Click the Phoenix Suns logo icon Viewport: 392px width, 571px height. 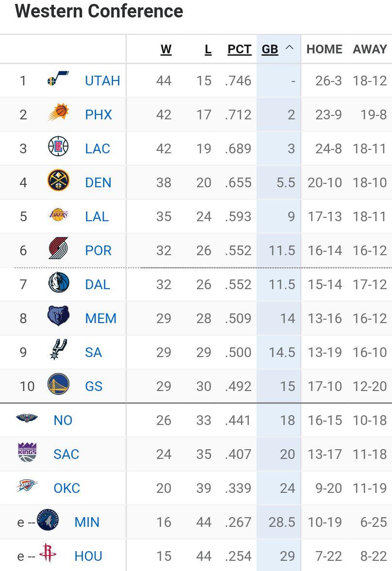point(58,113)
